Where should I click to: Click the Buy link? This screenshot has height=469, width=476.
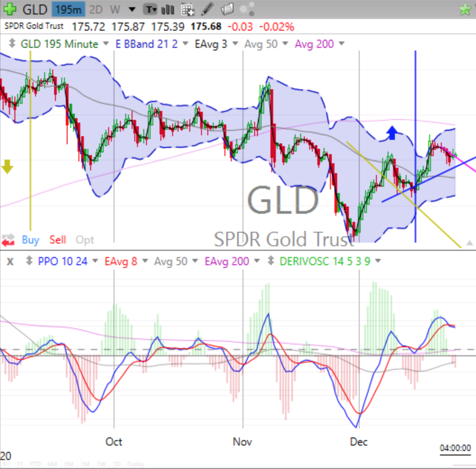pyautogui.click(x=30, y=240)
